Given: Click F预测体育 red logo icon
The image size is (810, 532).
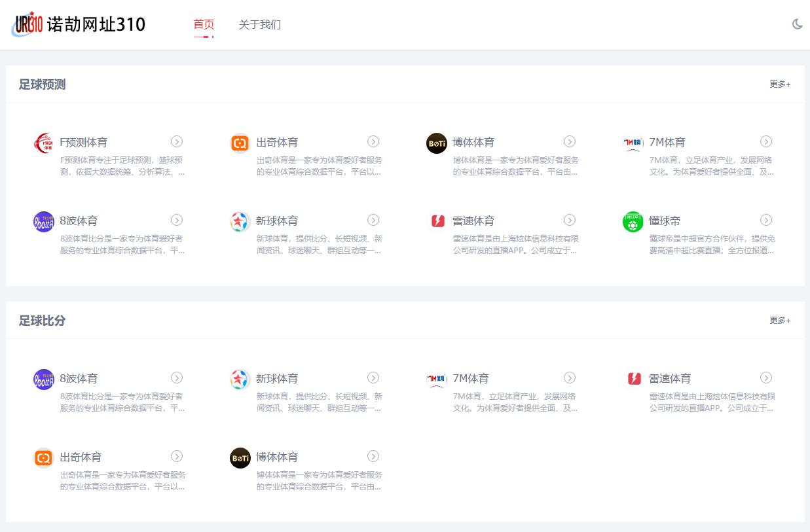Looking at the screenshot, I should pos(44,143).
